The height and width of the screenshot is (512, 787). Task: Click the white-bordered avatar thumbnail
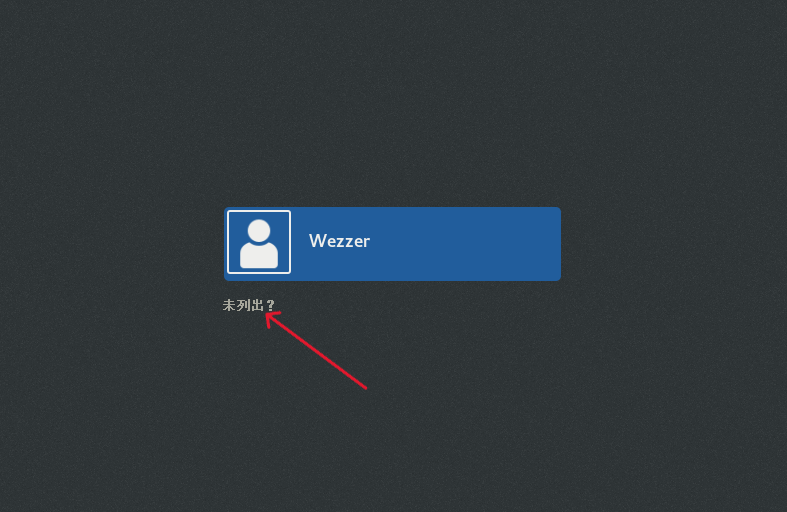[259, 242]
